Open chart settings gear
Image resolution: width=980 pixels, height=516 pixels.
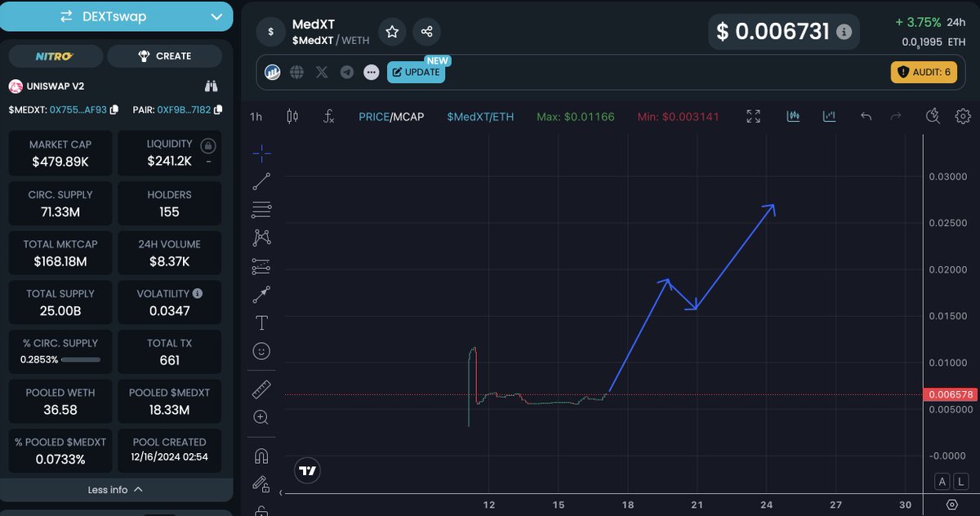[x=964, y=117]
